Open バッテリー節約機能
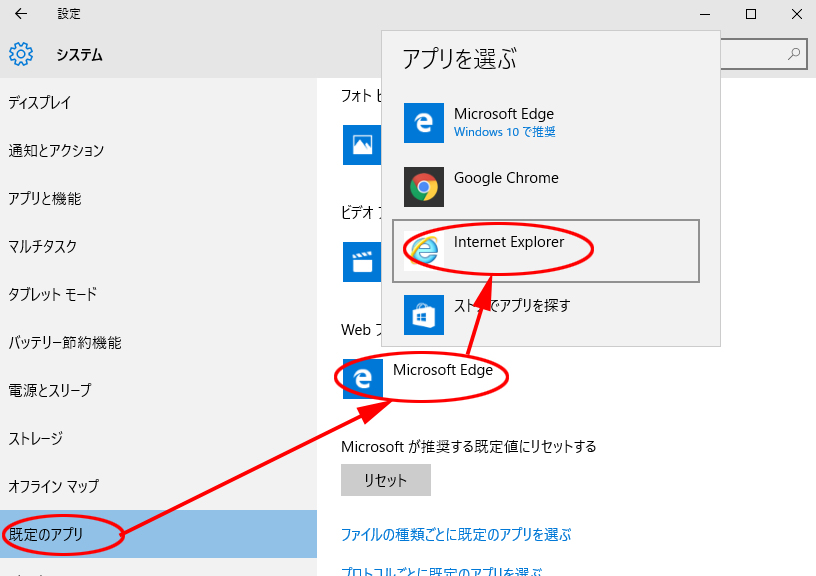 coord(158,342)
